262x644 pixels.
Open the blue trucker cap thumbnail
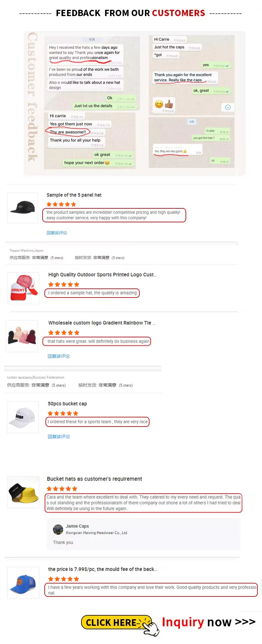point(23,583)
